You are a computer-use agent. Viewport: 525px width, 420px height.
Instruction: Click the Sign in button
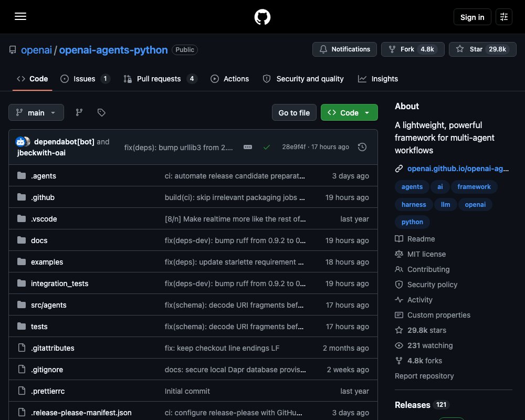tap(472, 17)
